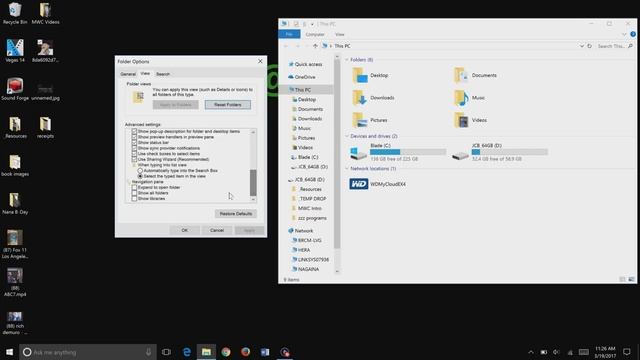The height and width of the screenshot is (360, 640).
Task: Toggle Use Sharing Wizard (Recommended)
Action: (x=134, y=159)
